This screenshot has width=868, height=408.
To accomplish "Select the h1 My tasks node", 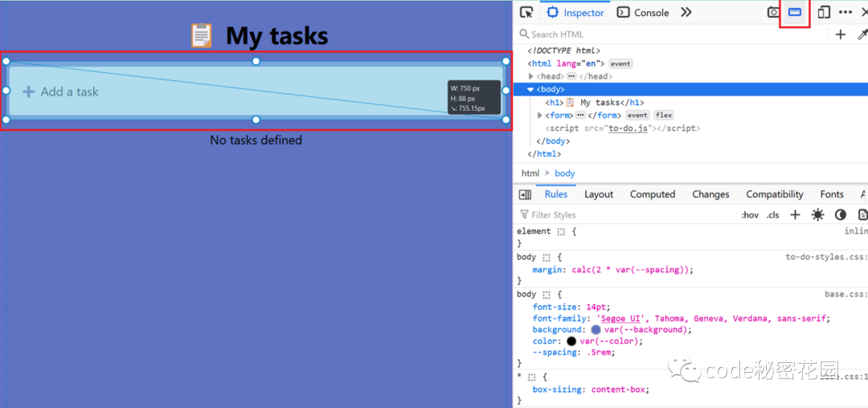I will (x=595, y=102).
